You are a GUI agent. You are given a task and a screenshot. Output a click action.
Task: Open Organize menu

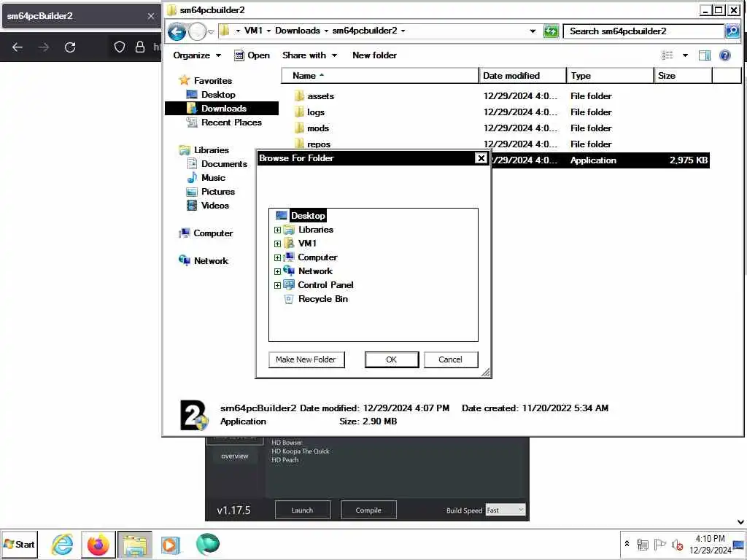click(x=197, y=55)
